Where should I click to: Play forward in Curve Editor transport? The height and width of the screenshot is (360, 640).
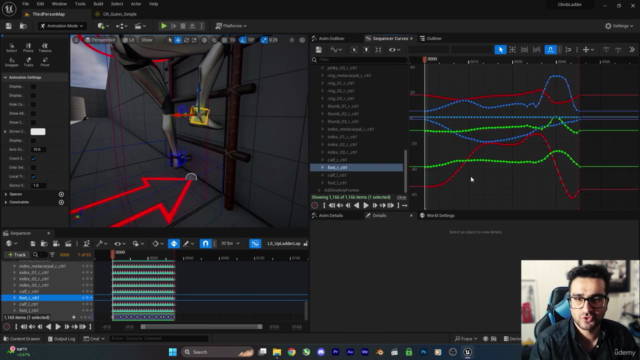366,205
